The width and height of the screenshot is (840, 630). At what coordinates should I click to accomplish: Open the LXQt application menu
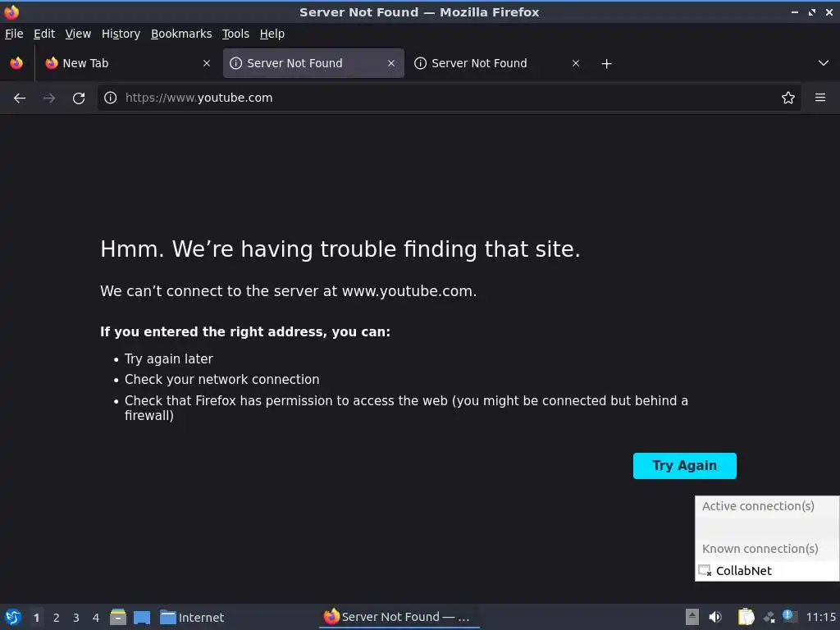click(13, 617)
